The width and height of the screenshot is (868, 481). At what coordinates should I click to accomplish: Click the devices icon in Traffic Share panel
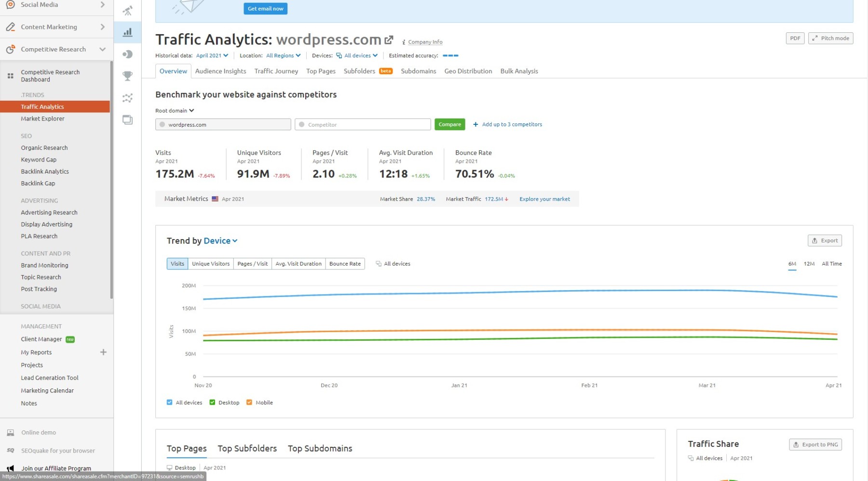(691, 458)
